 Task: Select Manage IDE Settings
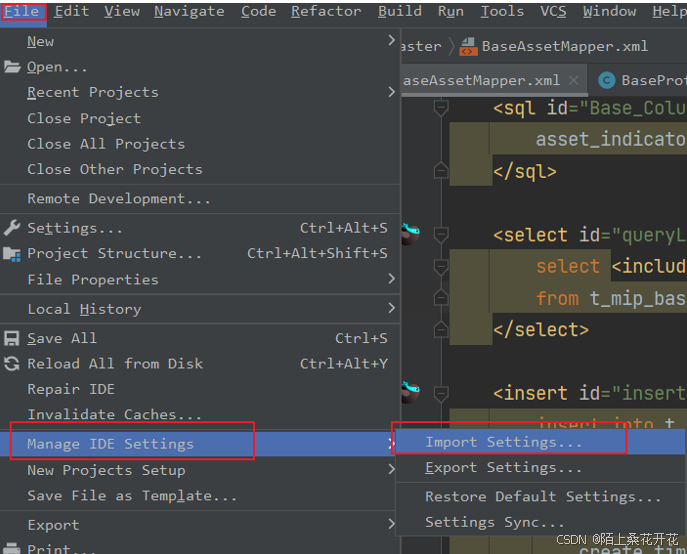tap(200, 444)
